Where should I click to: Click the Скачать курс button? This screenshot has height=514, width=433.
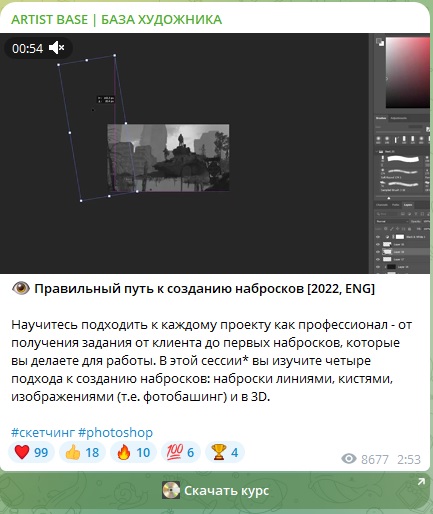[215, 490]
